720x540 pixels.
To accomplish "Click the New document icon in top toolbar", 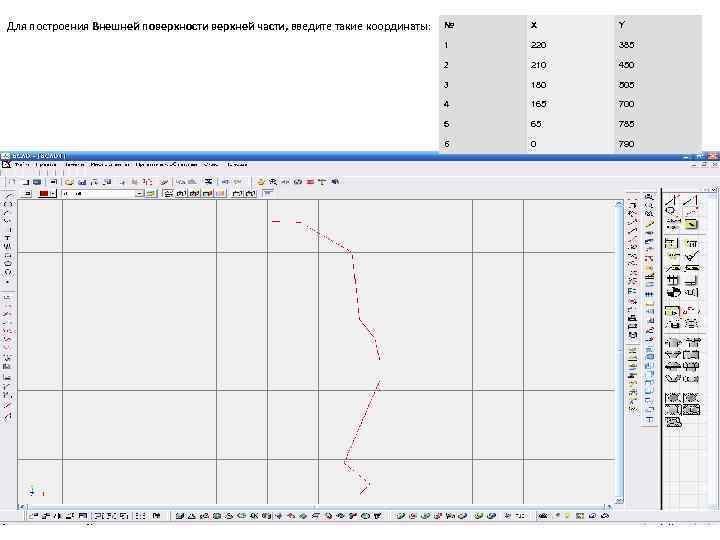I will (13, 182).
